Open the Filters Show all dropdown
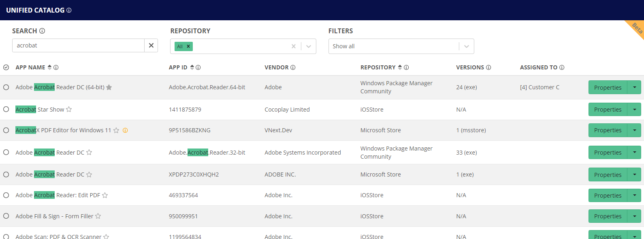This screenshot has height=239, width=644. 467,46
